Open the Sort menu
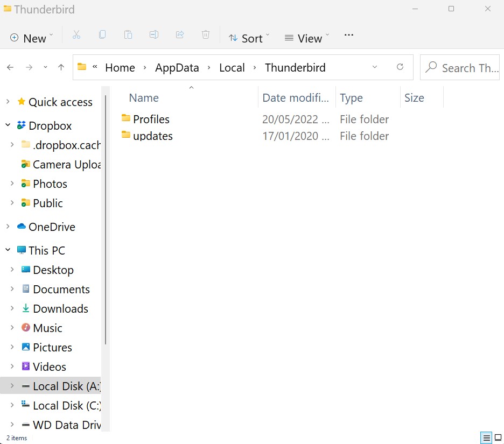Viewport: 504px width, 444px height. click(249, 38)
